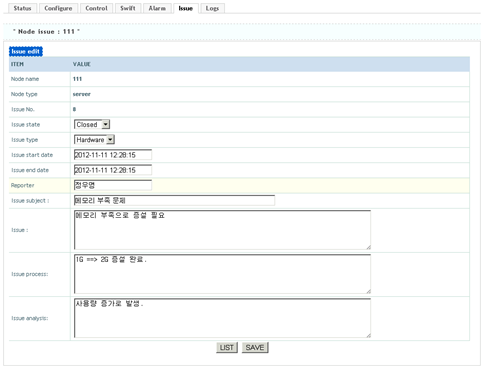Click the LIST button
Screen dimensions: 483x371
coord(227,348)
